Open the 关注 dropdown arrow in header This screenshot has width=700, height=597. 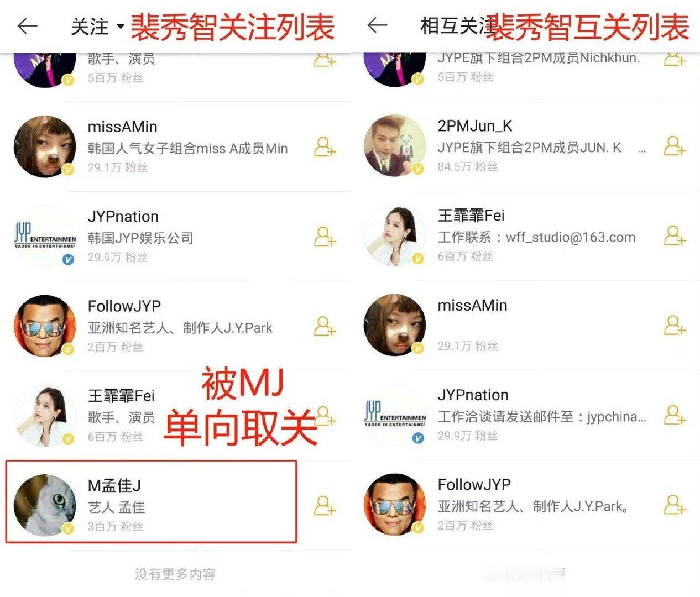(x=121, y=27)
